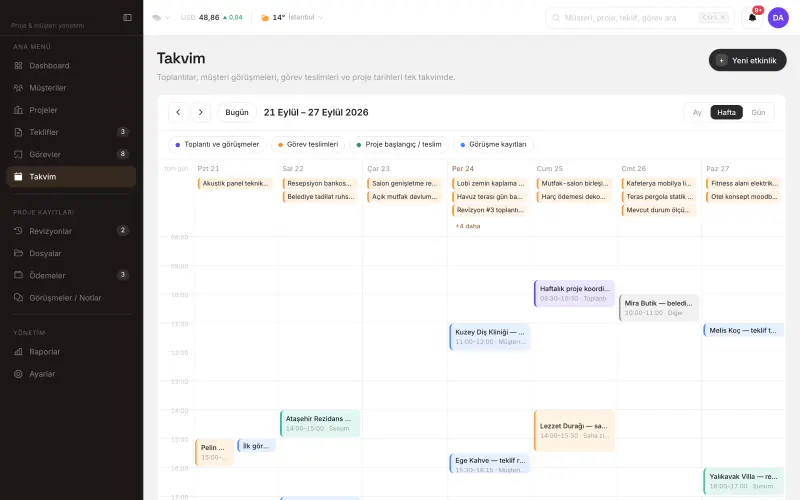Toggle Görüşme kayıtları filter

coord(493,144)
